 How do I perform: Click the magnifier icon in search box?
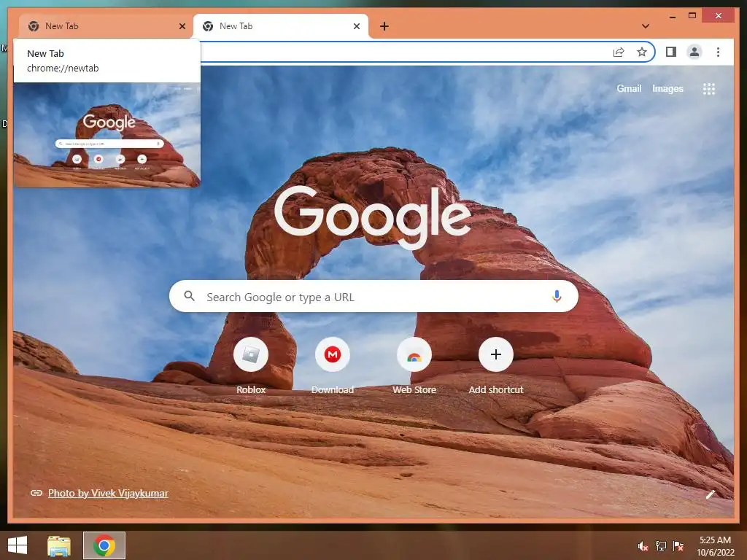pyautogui.click(x=189, y=296)
